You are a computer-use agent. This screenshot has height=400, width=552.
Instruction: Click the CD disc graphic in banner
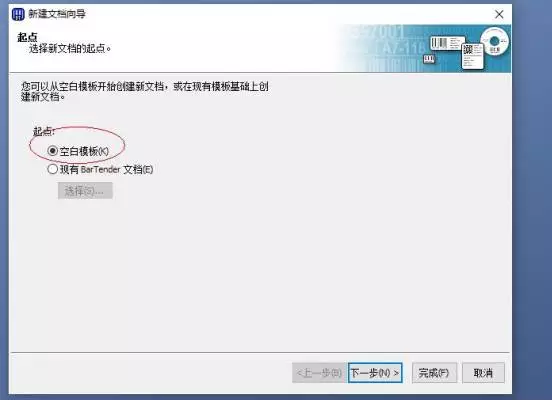pyautogui.click(x=494, y=42)
